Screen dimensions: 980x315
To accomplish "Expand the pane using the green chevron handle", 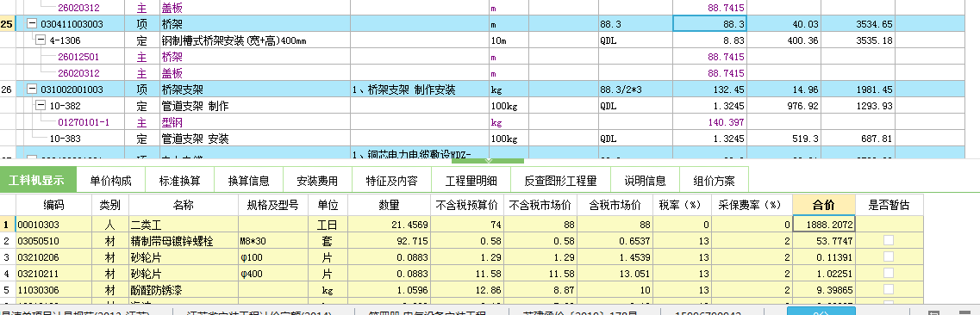I will (x=488, y=160).
